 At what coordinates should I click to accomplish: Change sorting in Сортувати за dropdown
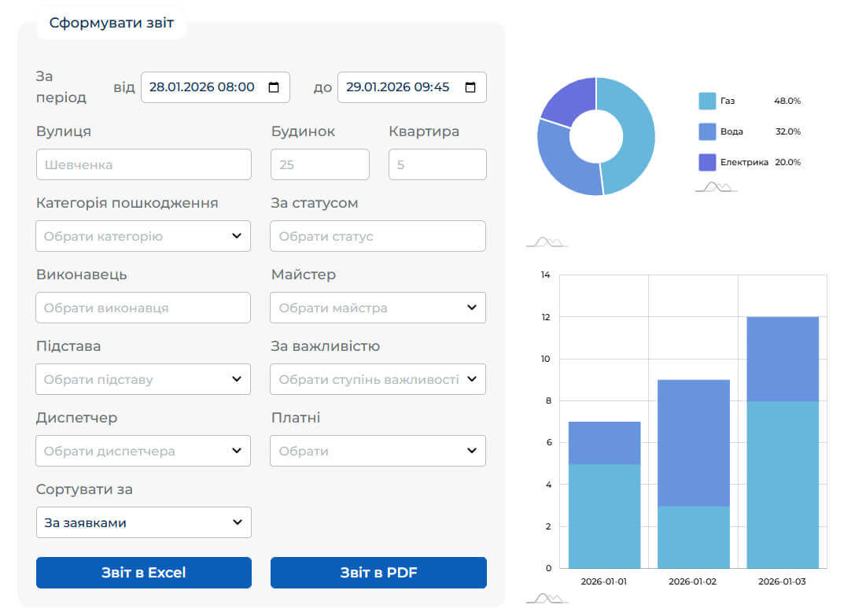click(143, 522)
